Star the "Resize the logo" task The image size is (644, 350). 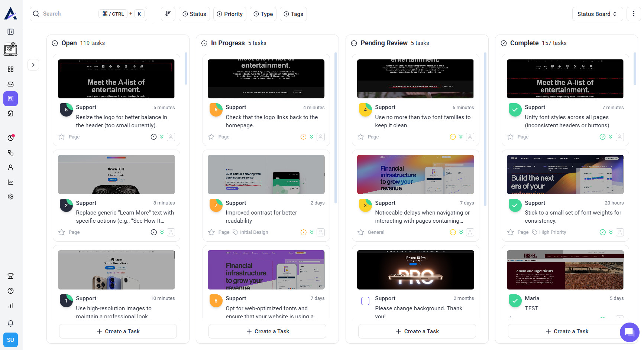62,137
